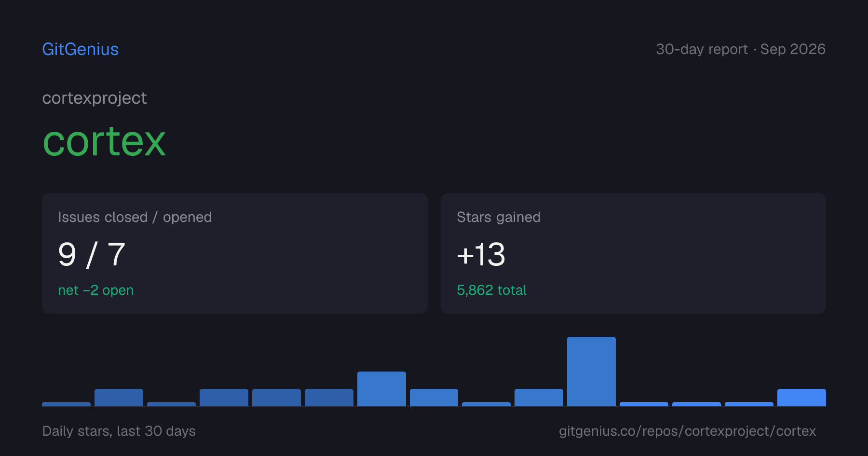Select the second bar in stars chart
Screen dimensions: 868x456
(x=119, y=398)
